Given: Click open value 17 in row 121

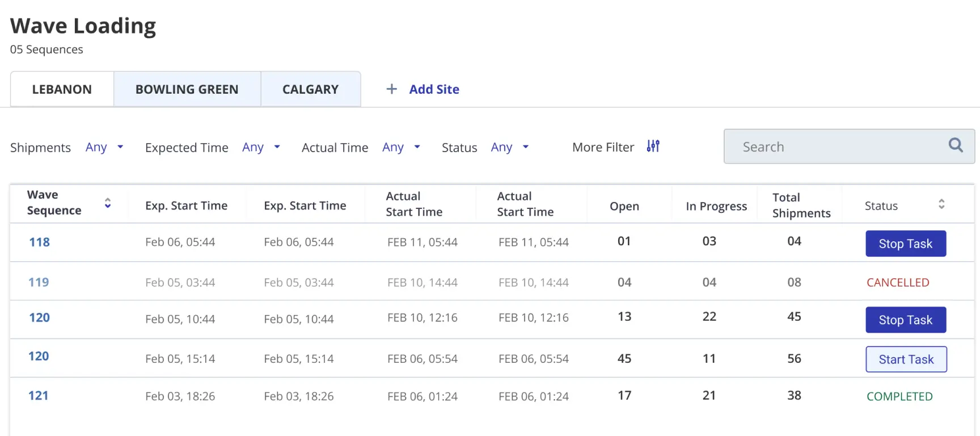Looking at the screenshot, I should pyautogui.click(x=624, y=395).
